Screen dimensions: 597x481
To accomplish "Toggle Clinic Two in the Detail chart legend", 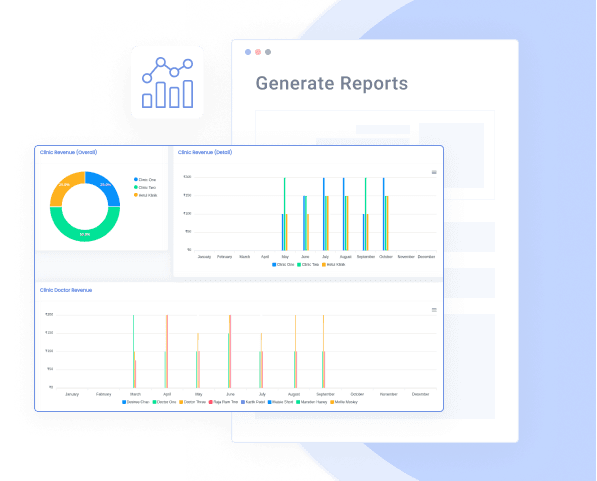I will tap(308, 265).
